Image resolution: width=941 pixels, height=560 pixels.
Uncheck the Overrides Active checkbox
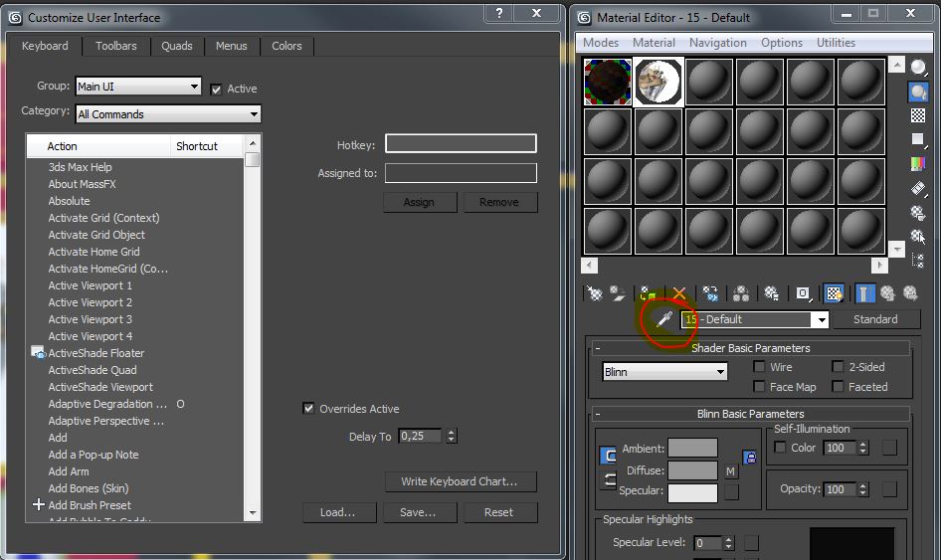(x=308, y=408)
